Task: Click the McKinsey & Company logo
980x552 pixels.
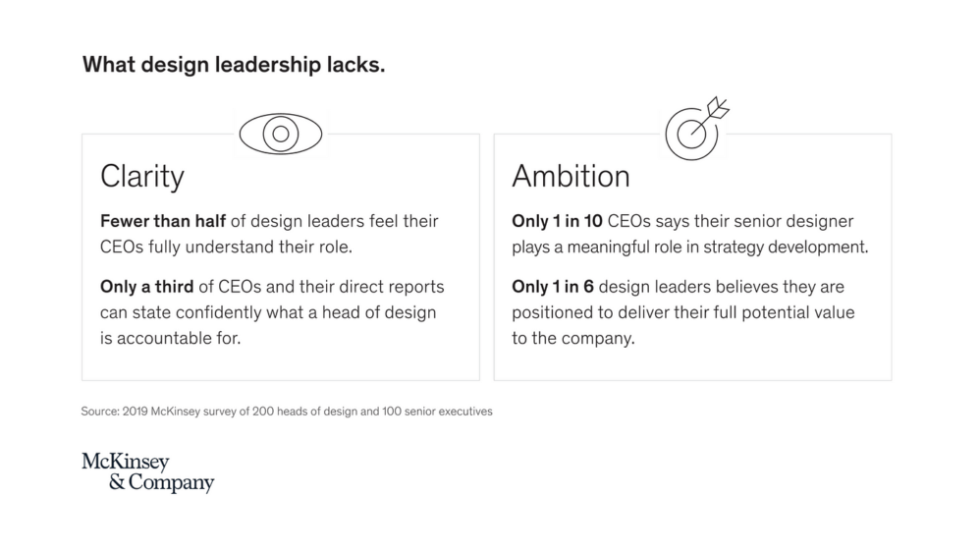Action: [x=148, y=472]
